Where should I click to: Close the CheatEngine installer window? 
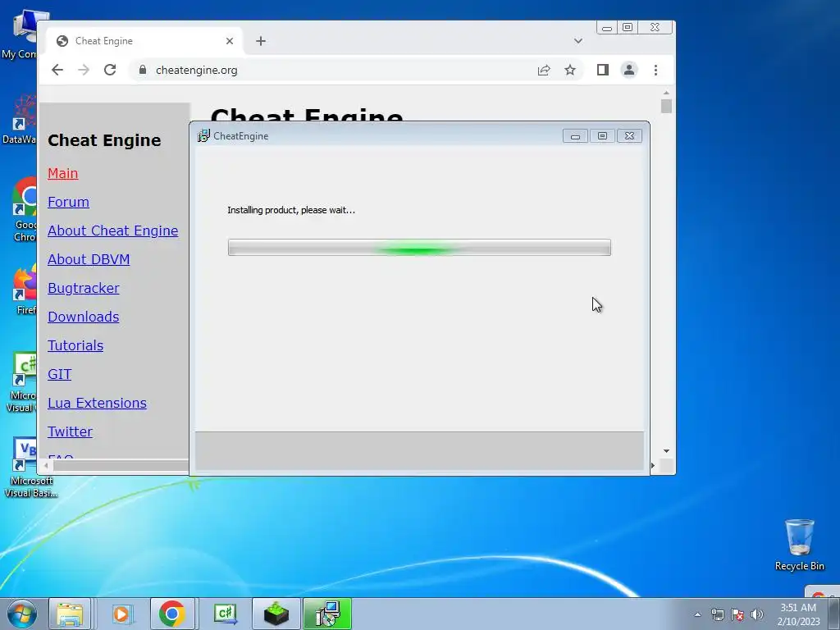[629, 136]
